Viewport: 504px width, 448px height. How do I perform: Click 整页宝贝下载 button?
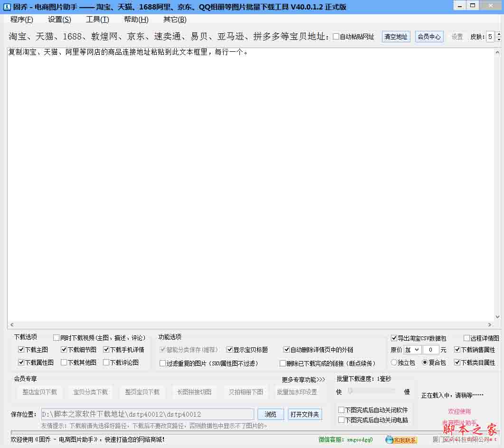(142, 392)
